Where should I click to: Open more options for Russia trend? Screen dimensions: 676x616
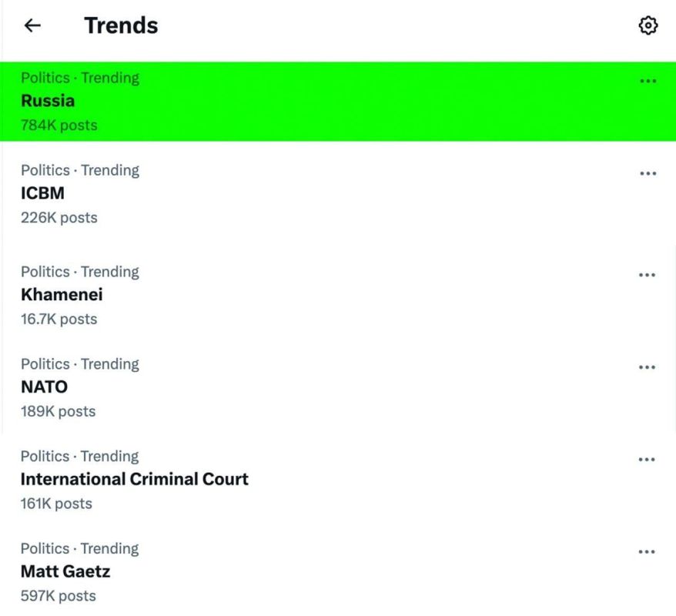pos(648,81)
